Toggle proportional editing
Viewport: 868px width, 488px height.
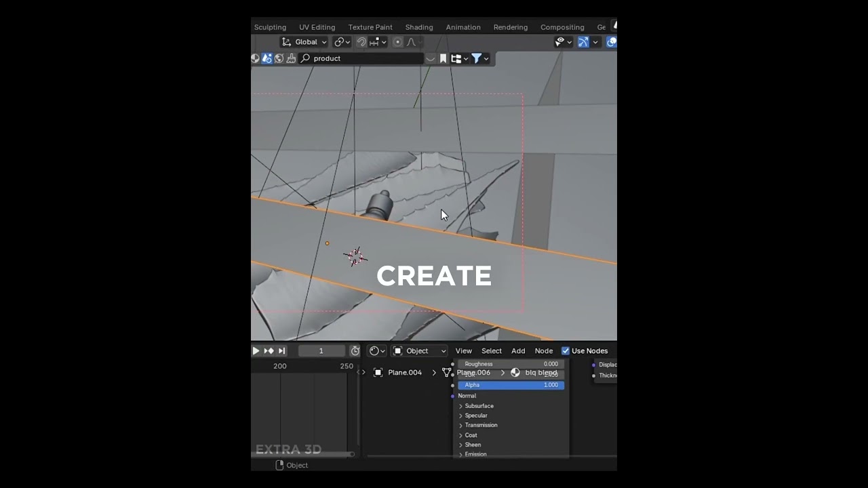398,42
